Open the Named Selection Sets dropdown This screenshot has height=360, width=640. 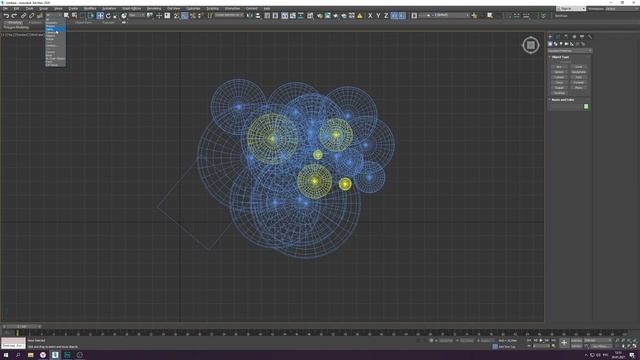point(229,16)
